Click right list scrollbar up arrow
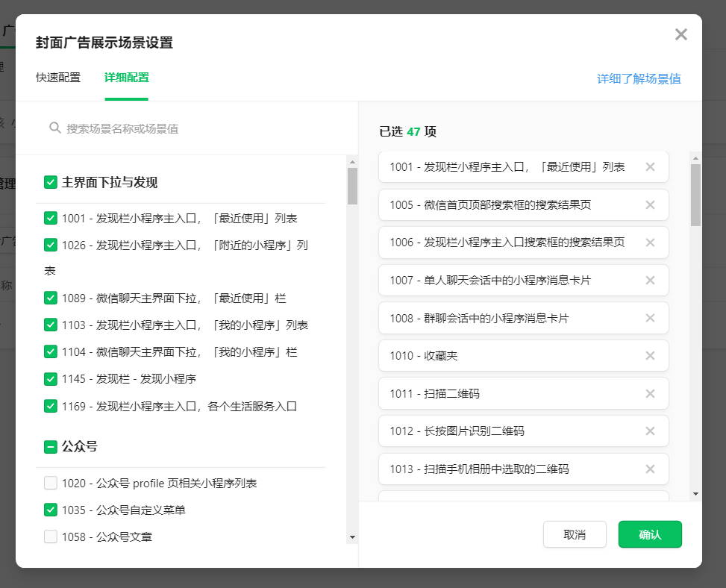Viewport: 726px width, 588px height. (695, 158)
